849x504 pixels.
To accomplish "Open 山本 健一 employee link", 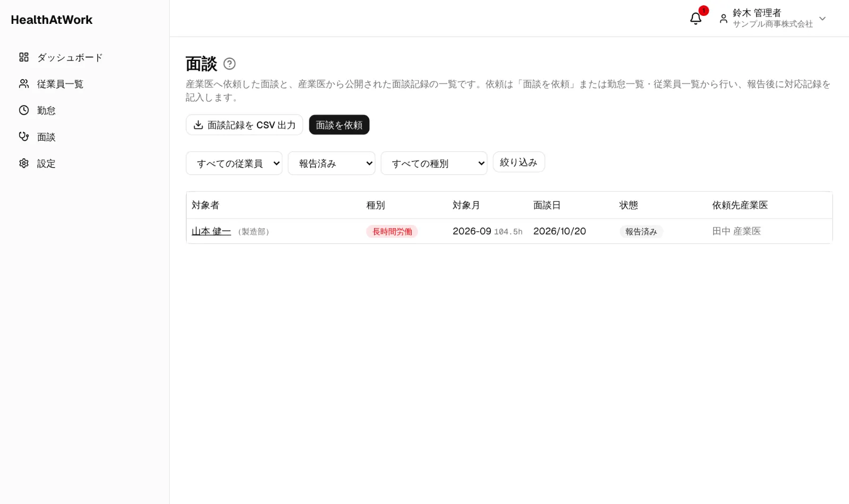I will [x=211, y=231].
